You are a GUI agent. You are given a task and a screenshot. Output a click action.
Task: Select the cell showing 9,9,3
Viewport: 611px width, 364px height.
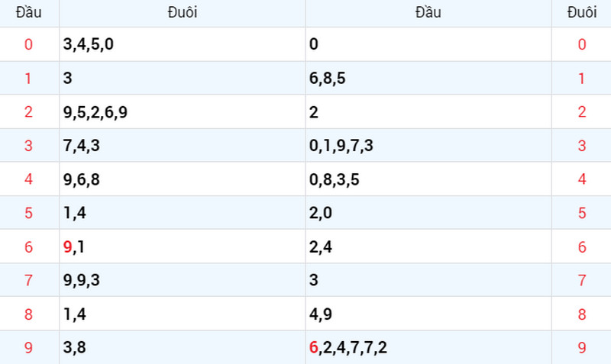click(183, 280)
